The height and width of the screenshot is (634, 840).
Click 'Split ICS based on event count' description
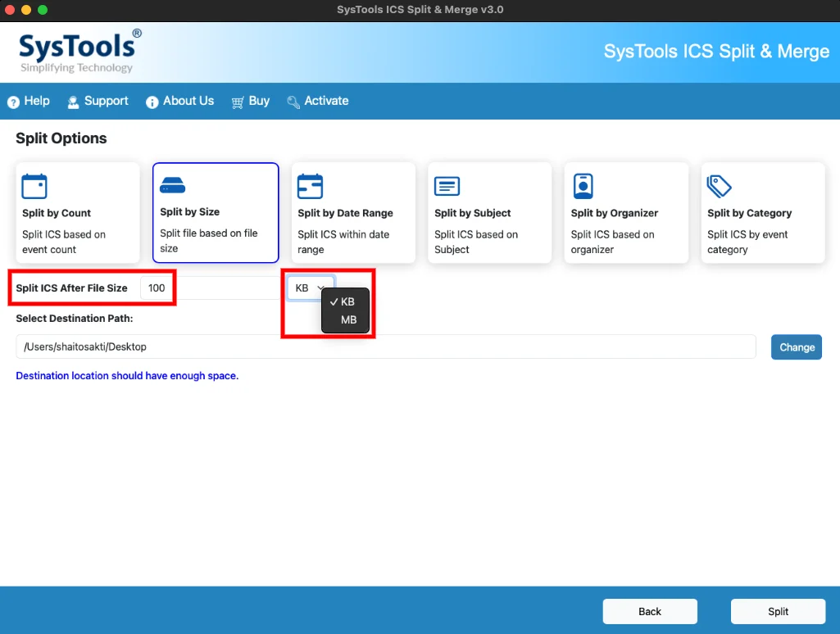[64, 242]
